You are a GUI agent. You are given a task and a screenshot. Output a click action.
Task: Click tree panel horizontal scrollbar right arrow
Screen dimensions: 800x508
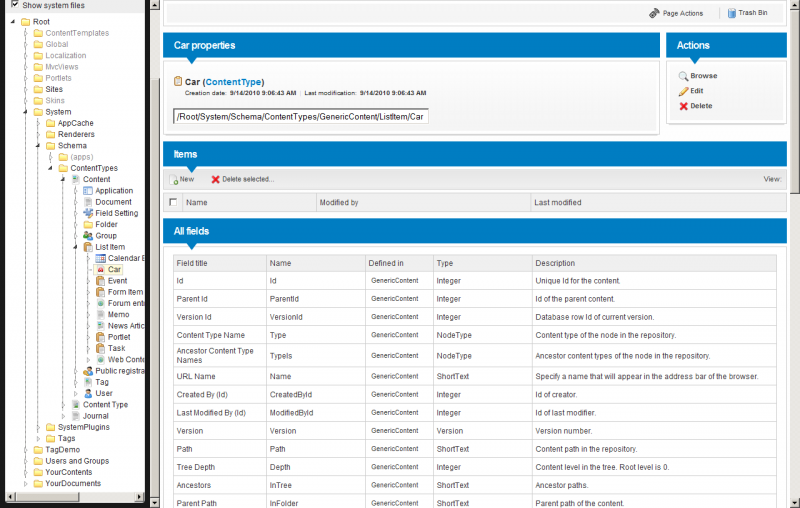click(x=139, y=496)
